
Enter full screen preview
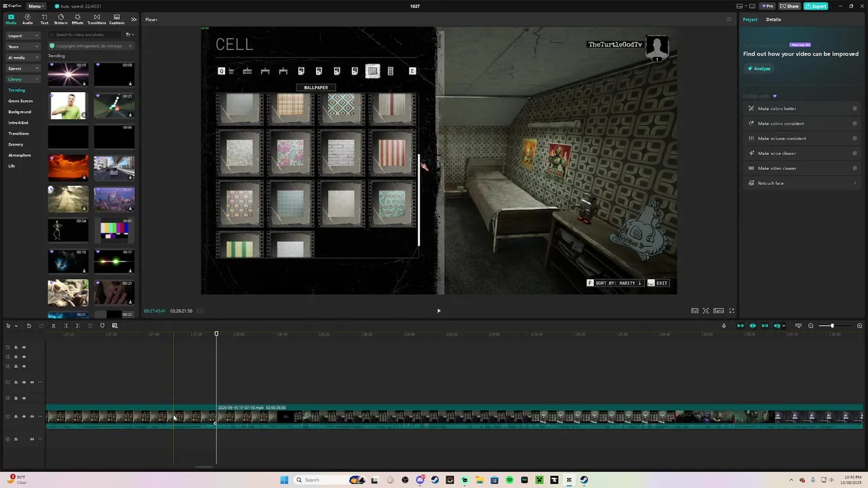(x=732, y=311)
